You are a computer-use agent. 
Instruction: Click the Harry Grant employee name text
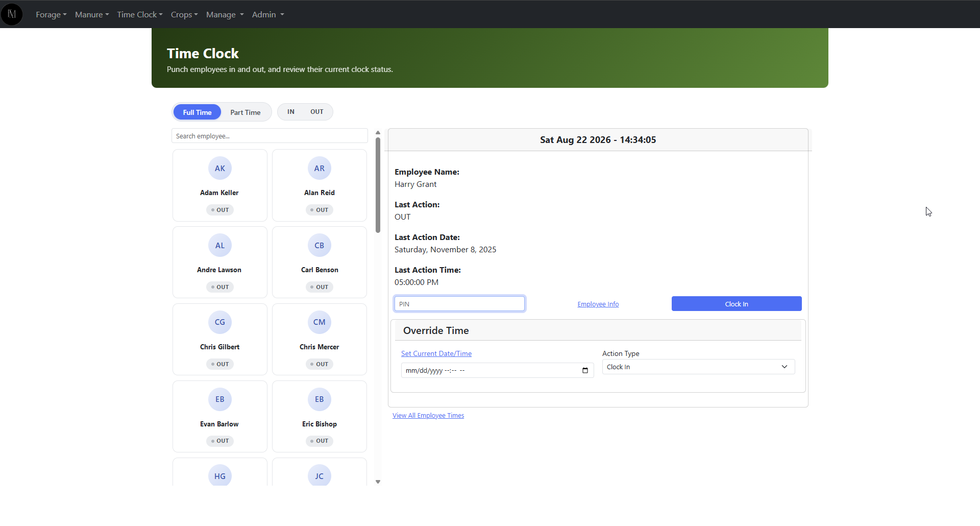click(x=415, y=184)
